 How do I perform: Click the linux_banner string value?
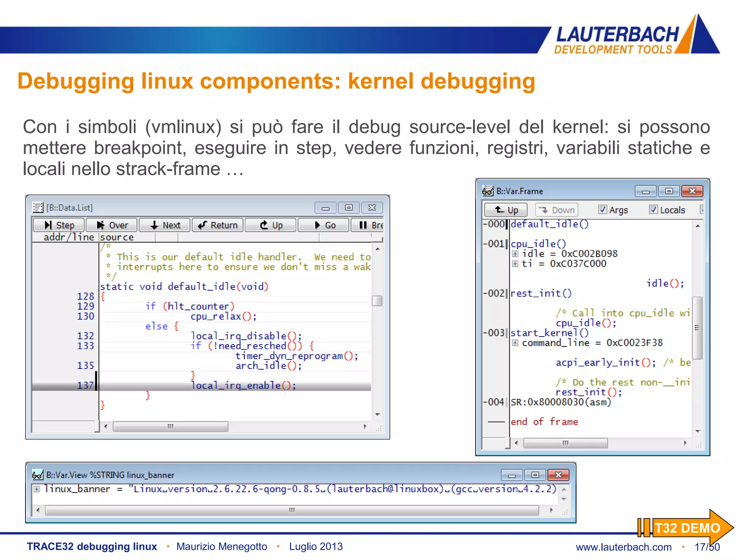tap(342, 489)
